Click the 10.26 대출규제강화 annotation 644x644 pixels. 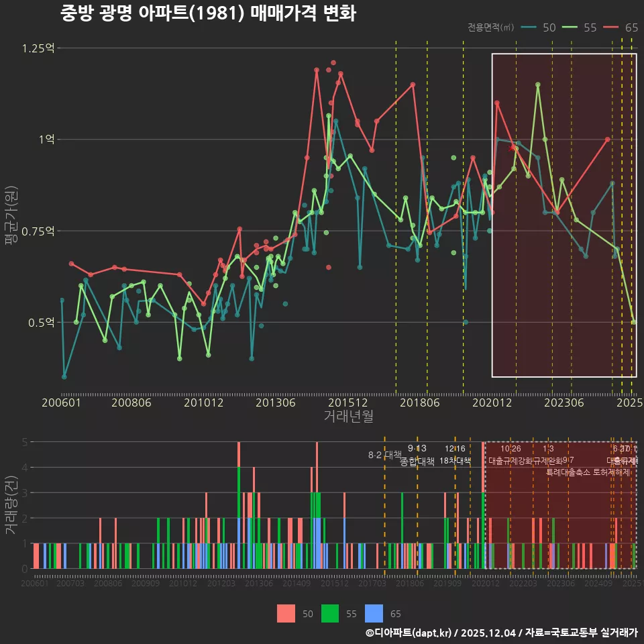coord(511,455)
